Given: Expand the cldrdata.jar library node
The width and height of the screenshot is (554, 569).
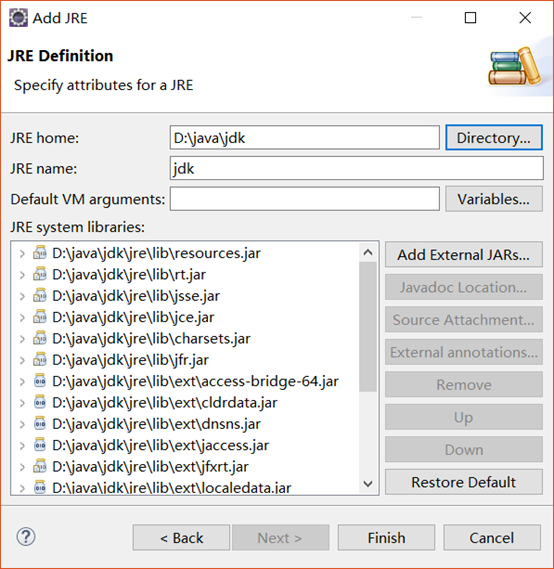Looking at the screenshot, I should 22,403.
